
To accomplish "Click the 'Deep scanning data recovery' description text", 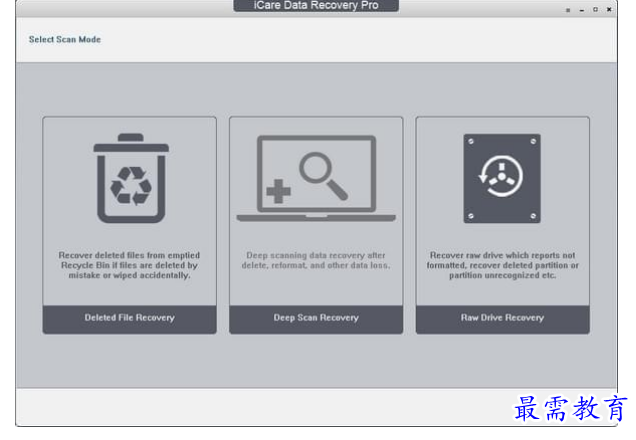I will tap(316, 260).
